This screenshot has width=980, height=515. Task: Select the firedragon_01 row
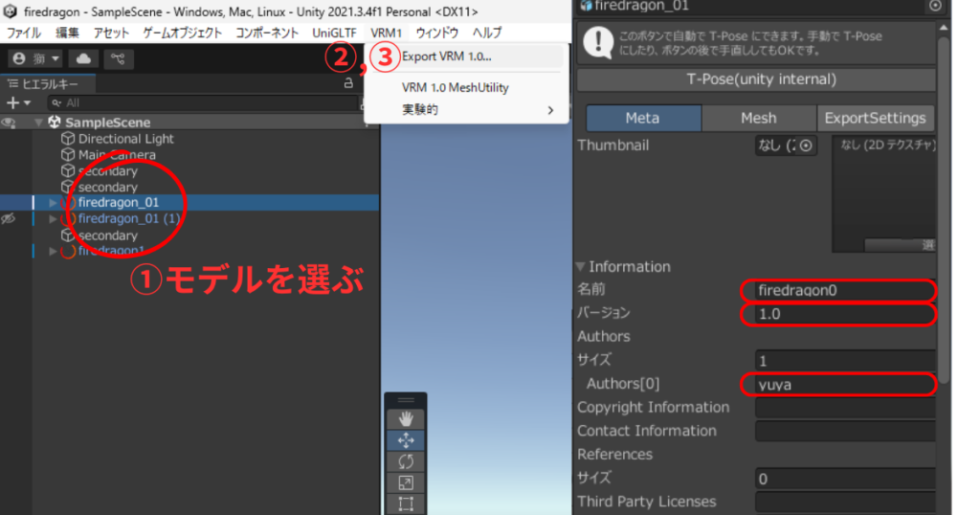click(x=189, y=203)
